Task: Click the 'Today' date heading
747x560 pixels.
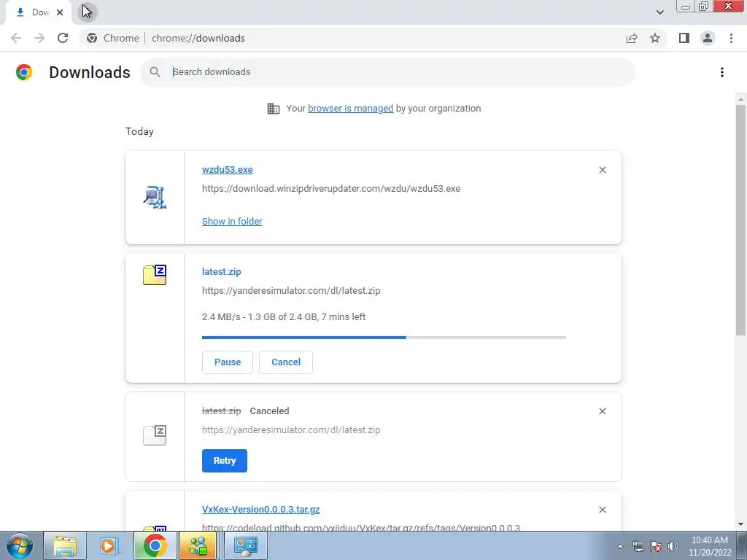Action: (139, 131)
